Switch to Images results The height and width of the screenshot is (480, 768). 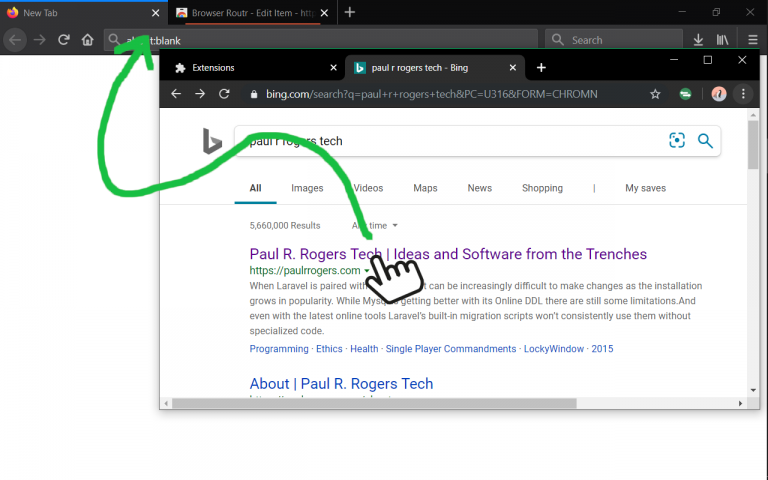click(307, 188)
